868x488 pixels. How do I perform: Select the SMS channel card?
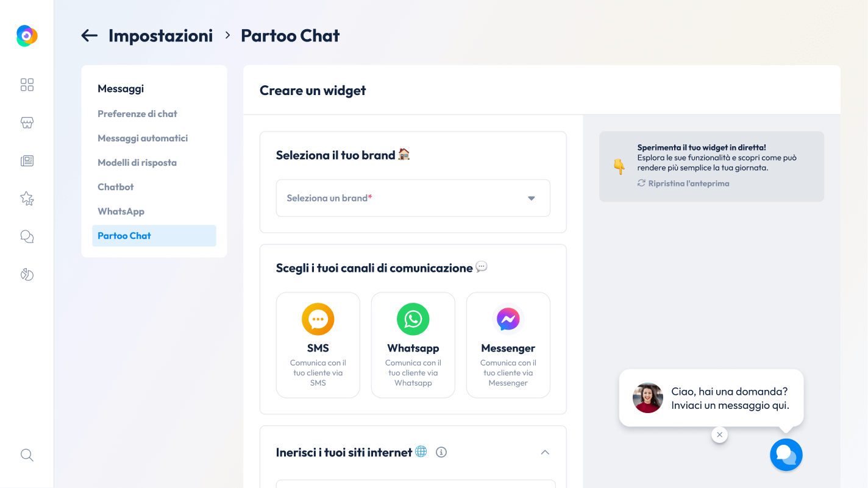pos(318,345)
